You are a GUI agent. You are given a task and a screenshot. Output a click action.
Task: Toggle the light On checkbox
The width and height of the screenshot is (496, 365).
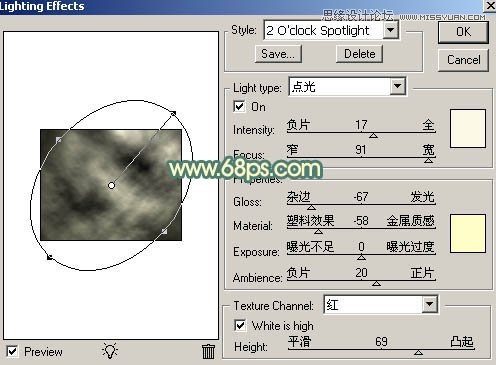[x=239, y=107]
